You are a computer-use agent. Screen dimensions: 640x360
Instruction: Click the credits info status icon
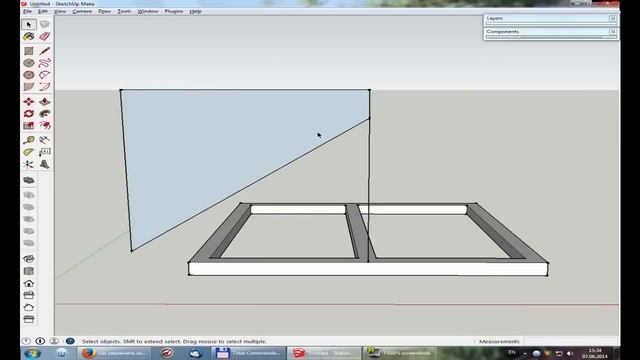40,341
